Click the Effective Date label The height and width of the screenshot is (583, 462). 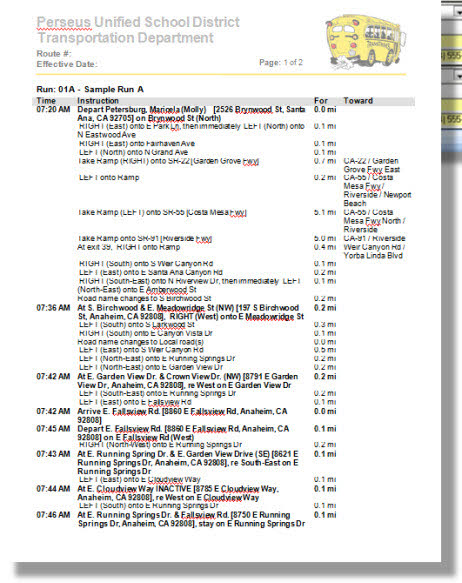pyautogui.click(x=67, y=64)
